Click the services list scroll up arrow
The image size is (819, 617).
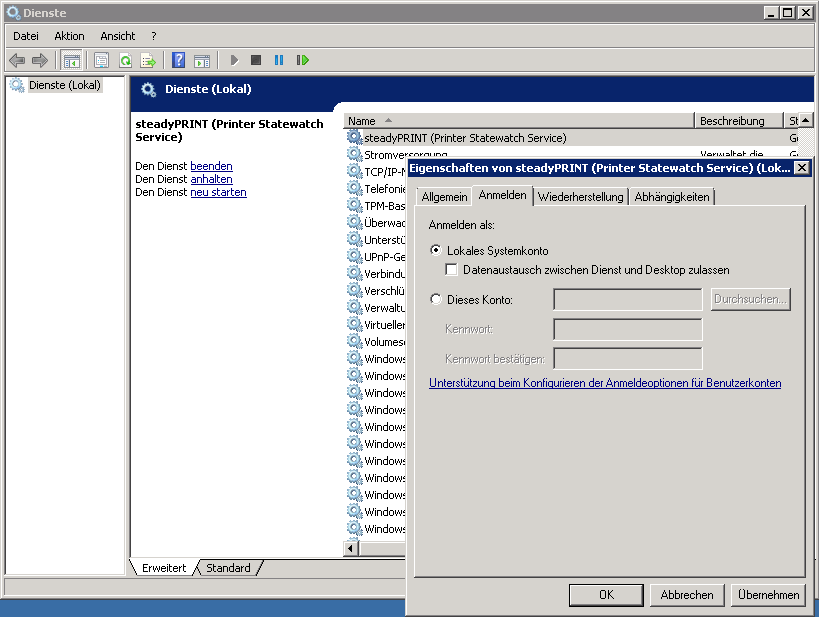tap(806, 121)
